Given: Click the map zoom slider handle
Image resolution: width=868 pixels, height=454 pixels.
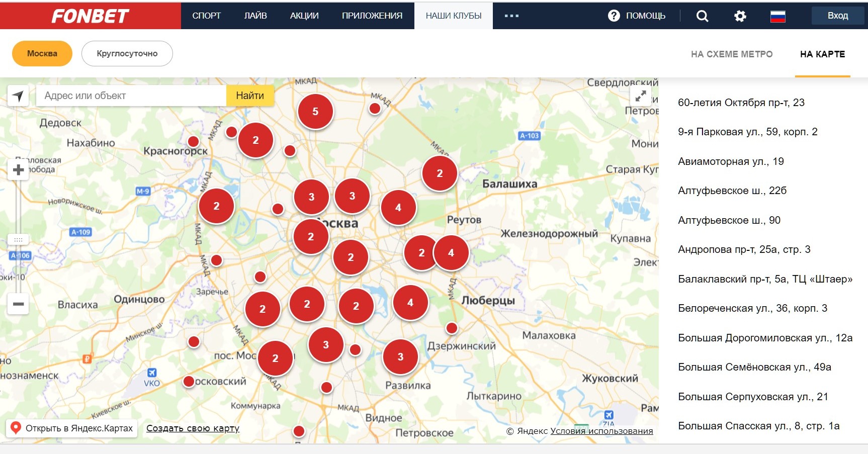Looking at the screenshot, I should pyautogui.click(x=18, y=240).
